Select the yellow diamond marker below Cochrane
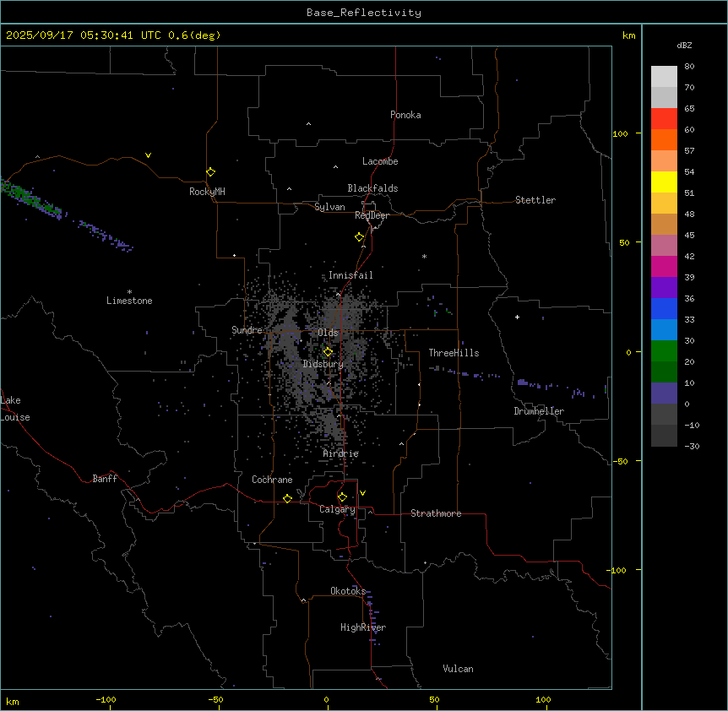The image size is (728, 711). pos(287,499)
